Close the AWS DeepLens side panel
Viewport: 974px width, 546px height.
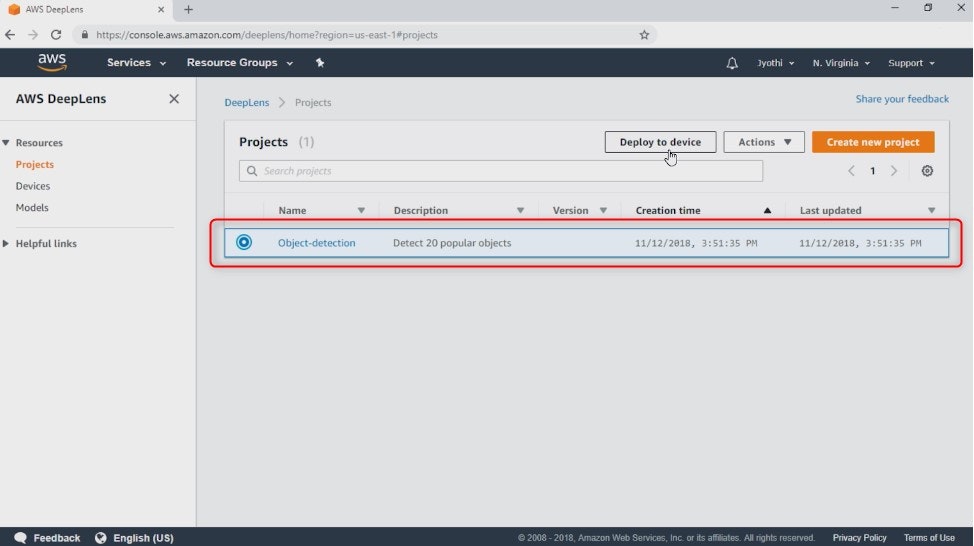[x=174, y=99]
